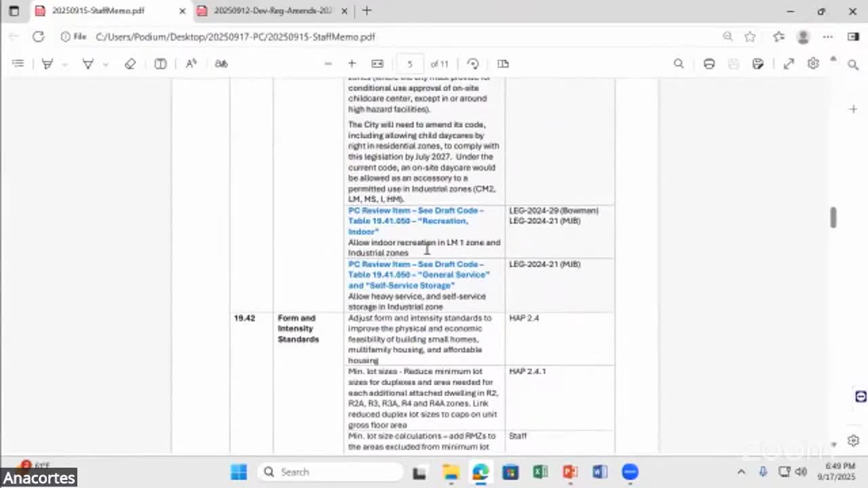Zoom in on the PDF with plus
This screenshot has width=868, height=488.
coord(352,64)
